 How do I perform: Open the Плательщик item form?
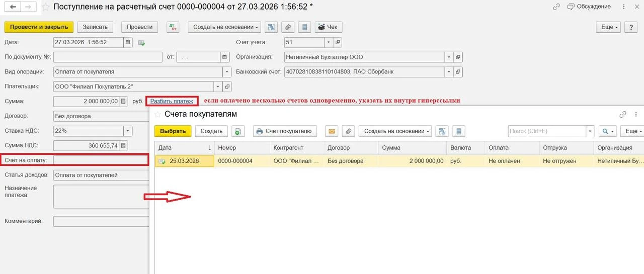227,86
